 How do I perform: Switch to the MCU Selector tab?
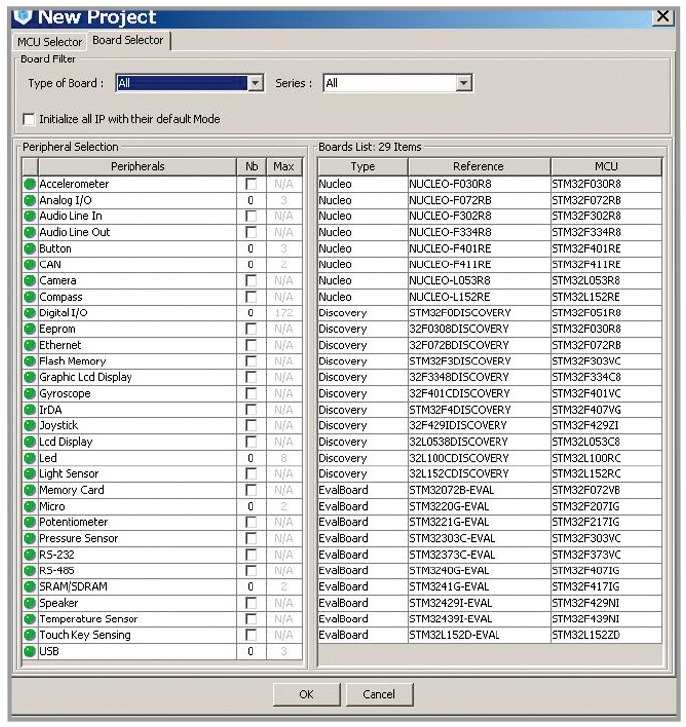tap(49, 42)
